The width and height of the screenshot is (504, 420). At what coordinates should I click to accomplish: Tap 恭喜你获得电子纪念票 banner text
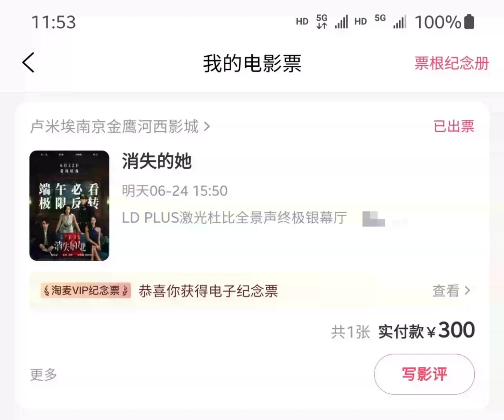(x=208, y=291)
